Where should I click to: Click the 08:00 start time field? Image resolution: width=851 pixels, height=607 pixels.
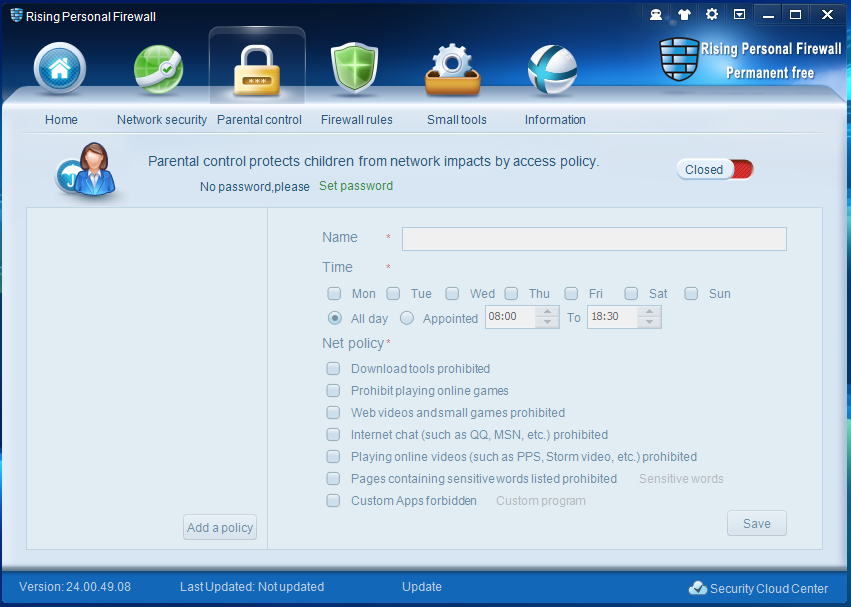coord(510,317)
